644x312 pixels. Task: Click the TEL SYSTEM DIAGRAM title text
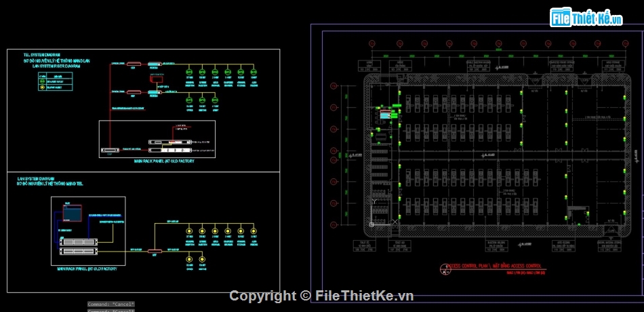tap(42, 54)
